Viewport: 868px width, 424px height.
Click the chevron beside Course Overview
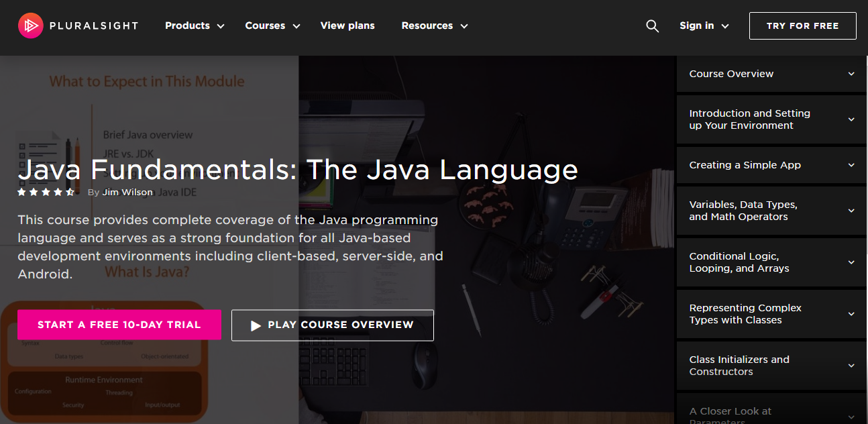coord(851,74)
